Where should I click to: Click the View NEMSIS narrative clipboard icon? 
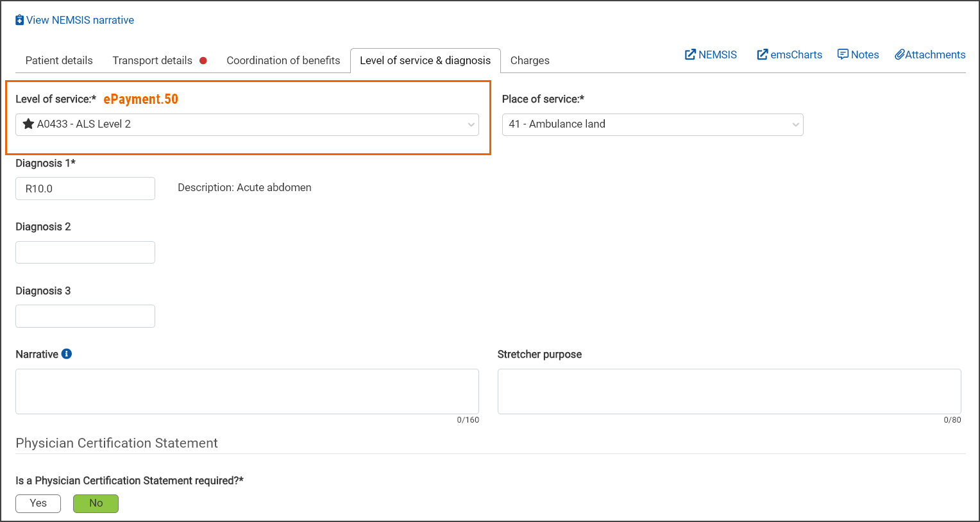click(19, 21)
